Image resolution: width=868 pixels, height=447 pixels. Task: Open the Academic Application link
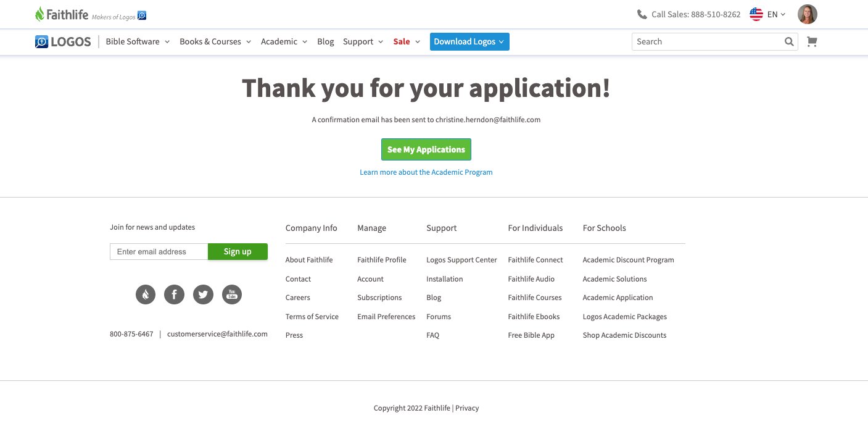(618, 298)
